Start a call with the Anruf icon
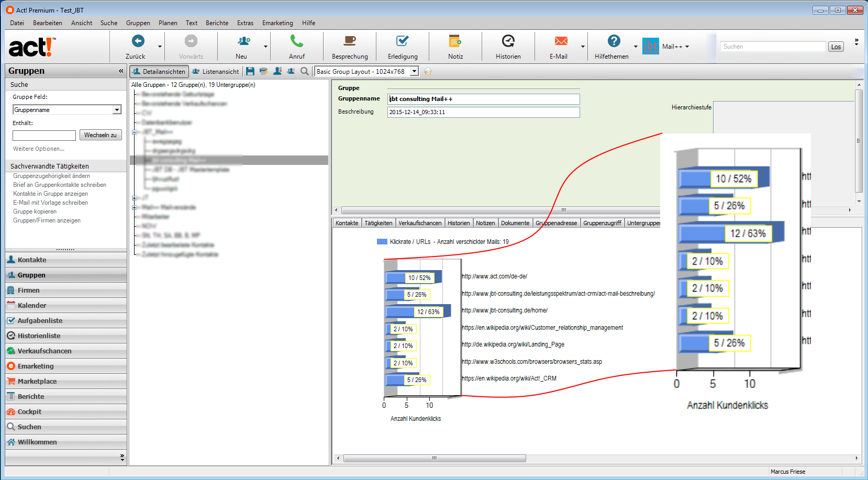Image resolution: width=868 pixels, height=480 pixels. click(297, 41)
